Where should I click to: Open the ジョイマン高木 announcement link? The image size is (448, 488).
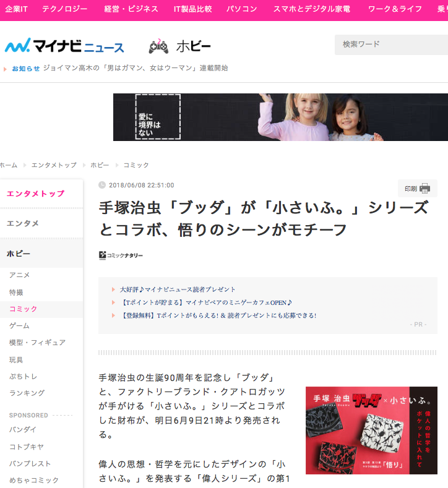click(135, 68)
